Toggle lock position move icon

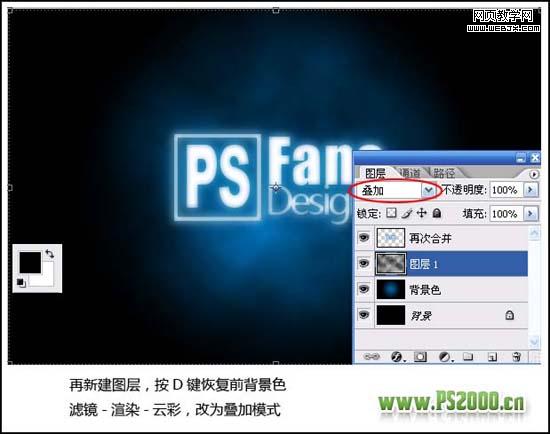tap(422, 213)
